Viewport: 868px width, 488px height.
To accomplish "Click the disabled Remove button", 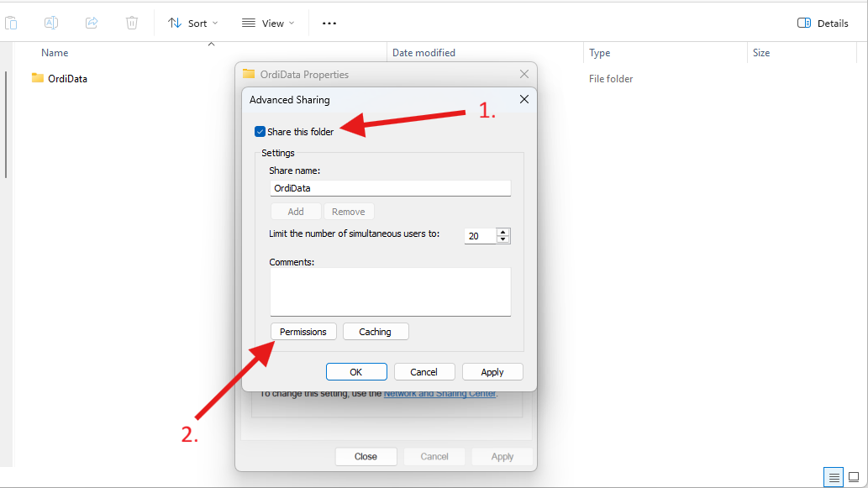I will (x=348, y=212).
